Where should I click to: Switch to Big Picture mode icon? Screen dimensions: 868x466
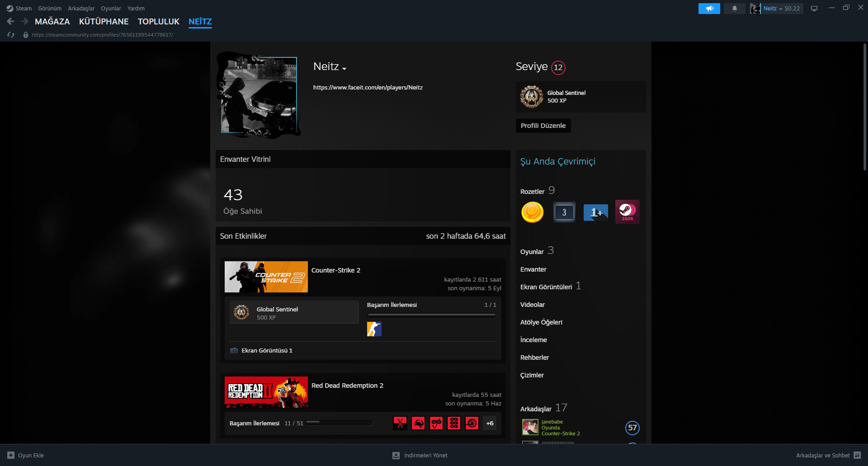pyautogui.click(x=814, y=9)
